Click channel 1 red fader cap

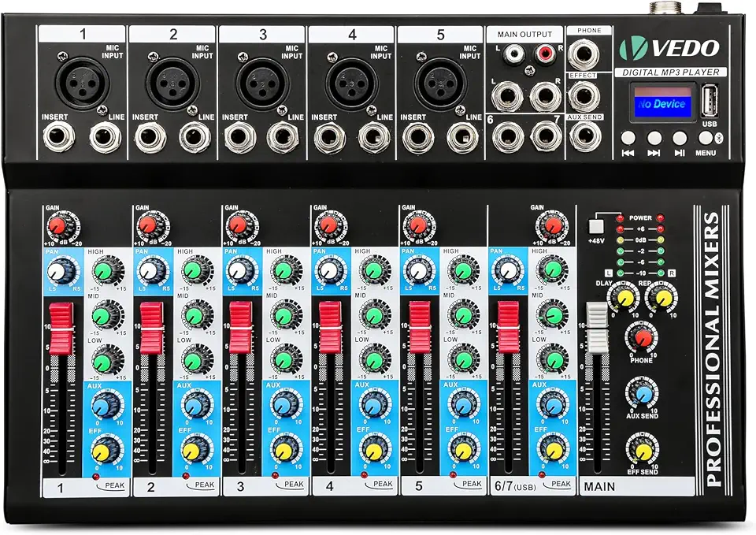point(61,329)
